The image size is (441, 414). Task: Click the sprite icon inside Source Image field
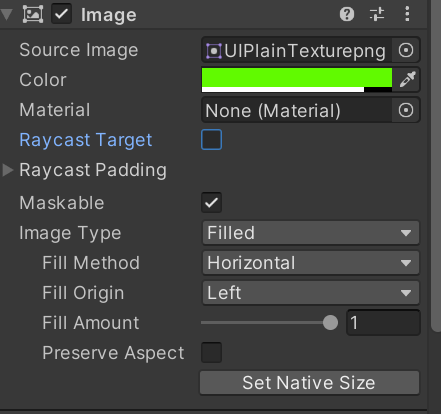214,51
